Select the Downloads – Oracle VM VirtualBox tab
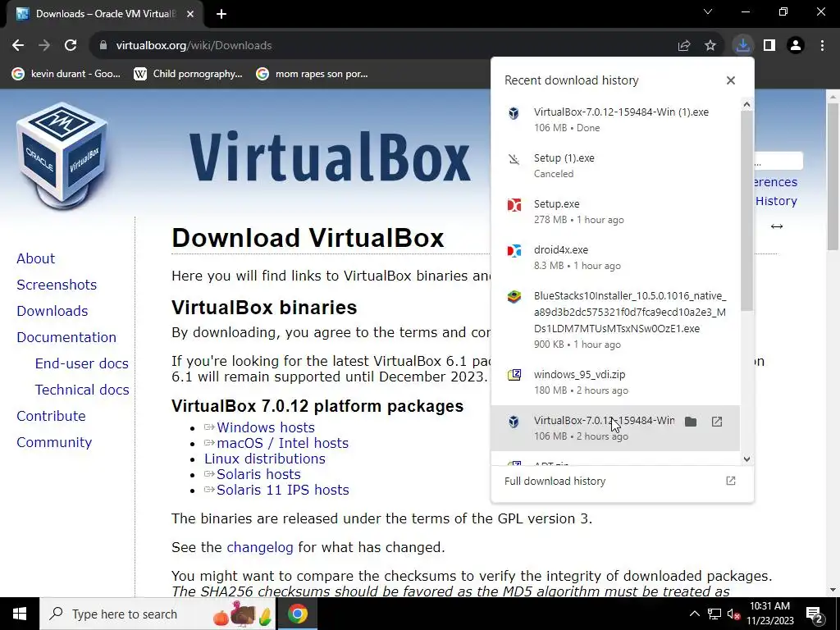Image resolution: width=840 pixels, height=630 pixels. click(x=104, y=14)
